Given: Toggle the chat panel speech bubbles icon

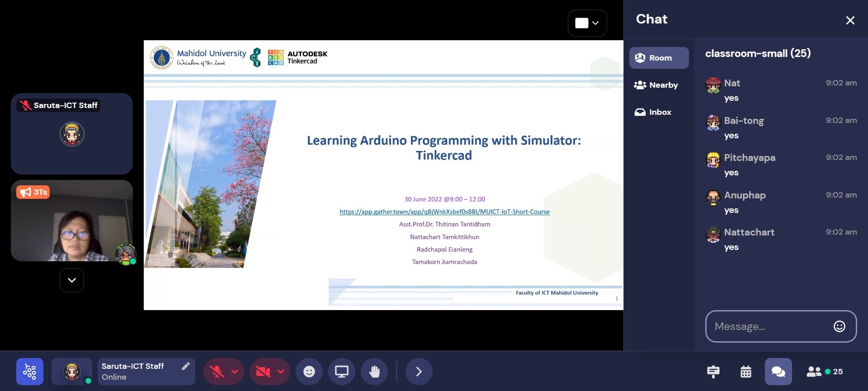Looking at the screenshot, I should point(778,372).
